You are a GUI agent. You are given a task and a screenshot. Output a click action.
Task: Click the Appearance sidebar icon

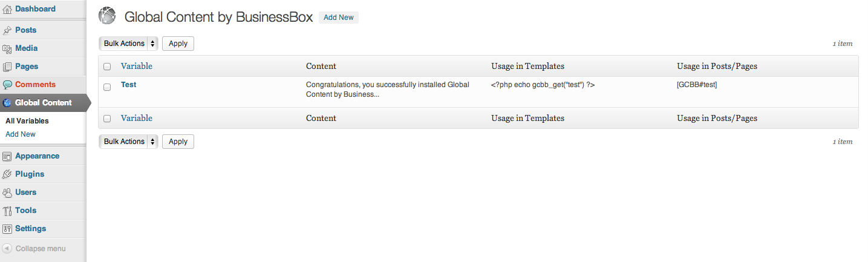(7, 156)
